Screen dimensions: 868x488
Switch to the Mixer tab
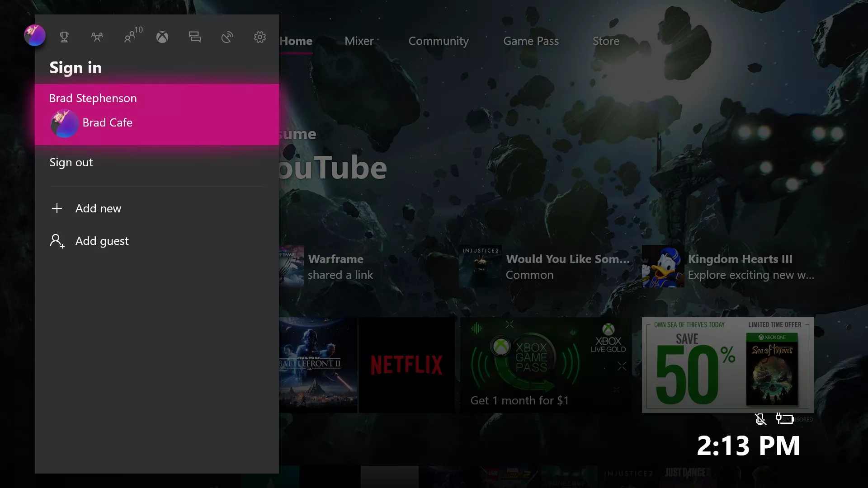(359, 41)
